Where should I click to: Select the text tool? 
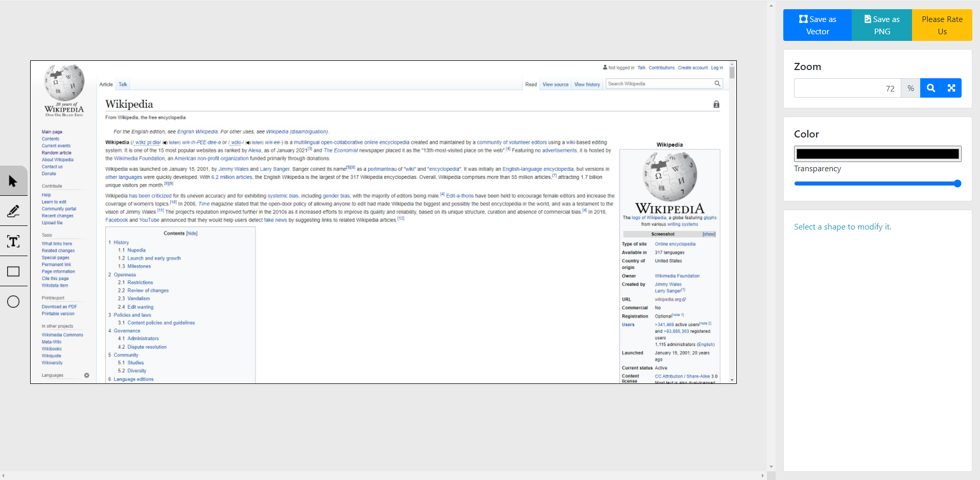[x=13, y=241]
